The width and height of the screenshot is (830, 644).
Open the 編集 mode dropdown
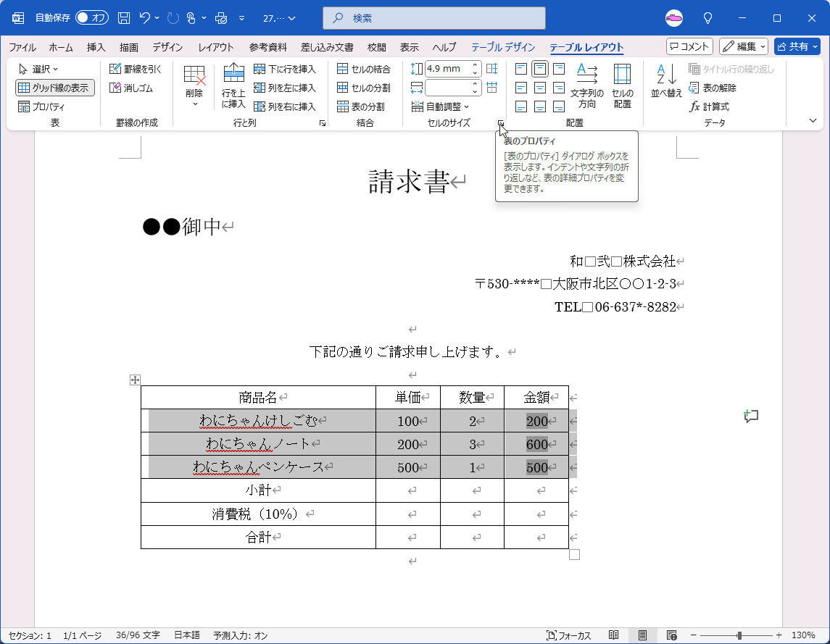coord(744,46)
